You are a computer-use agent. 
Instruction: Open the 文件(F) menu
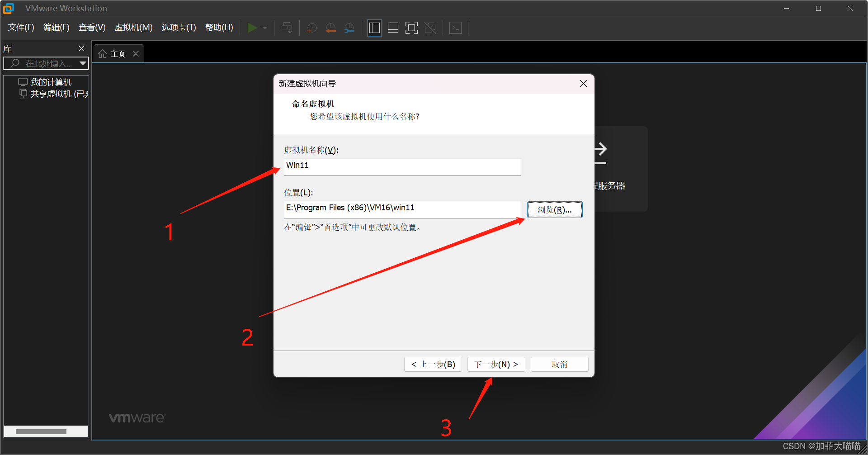tap(21, 28)
